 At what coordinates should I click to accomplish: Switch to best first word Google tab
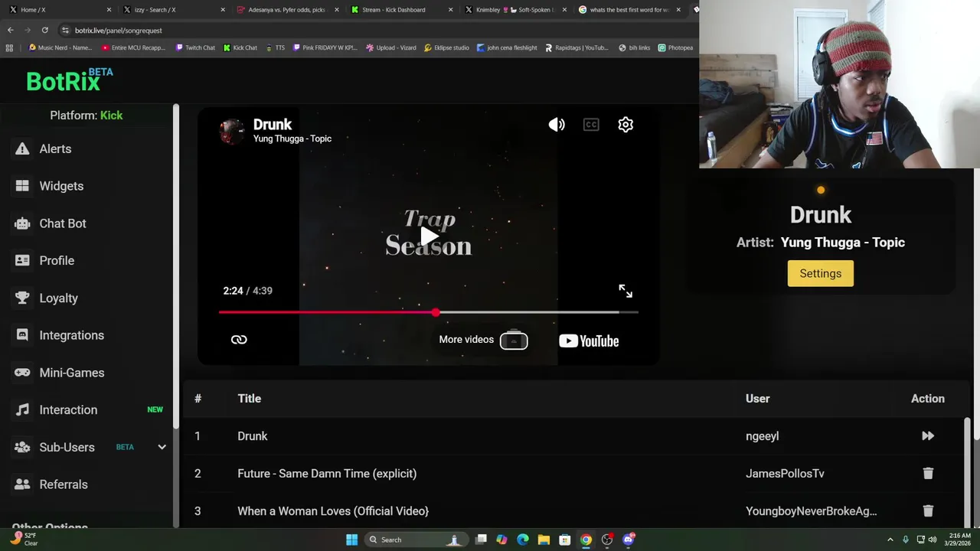(629, 10)
